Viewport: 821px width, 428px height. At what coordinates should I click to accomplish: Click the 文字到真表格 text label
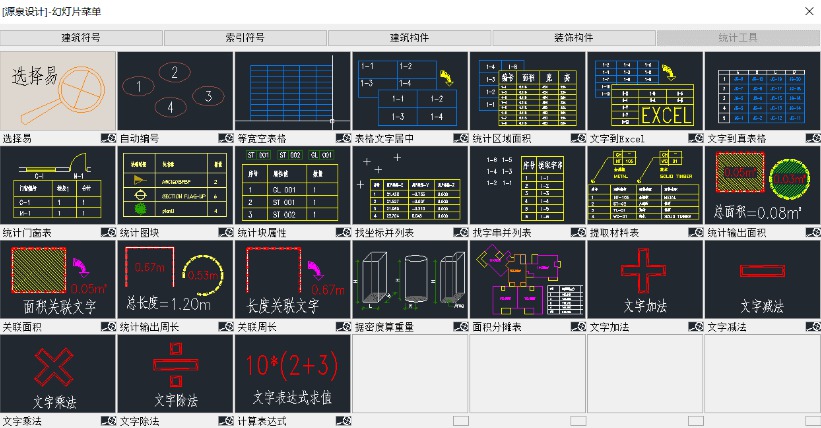pos(737,138)
